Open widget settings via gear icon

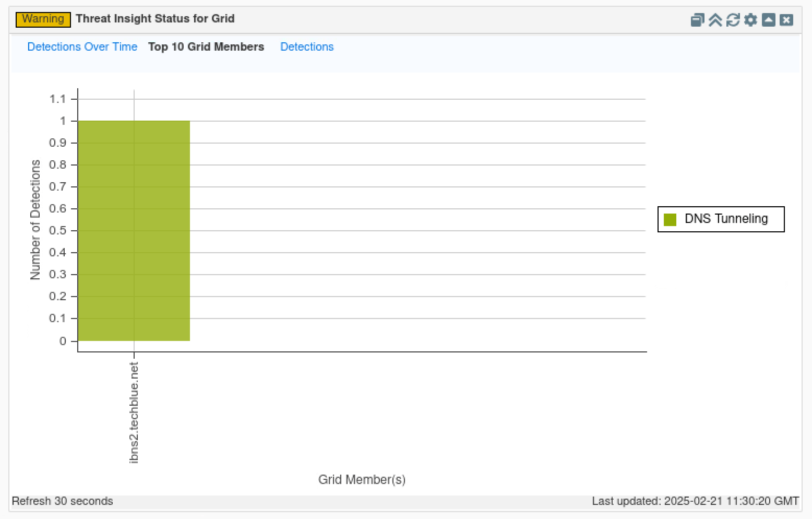[x=750, y=20]
